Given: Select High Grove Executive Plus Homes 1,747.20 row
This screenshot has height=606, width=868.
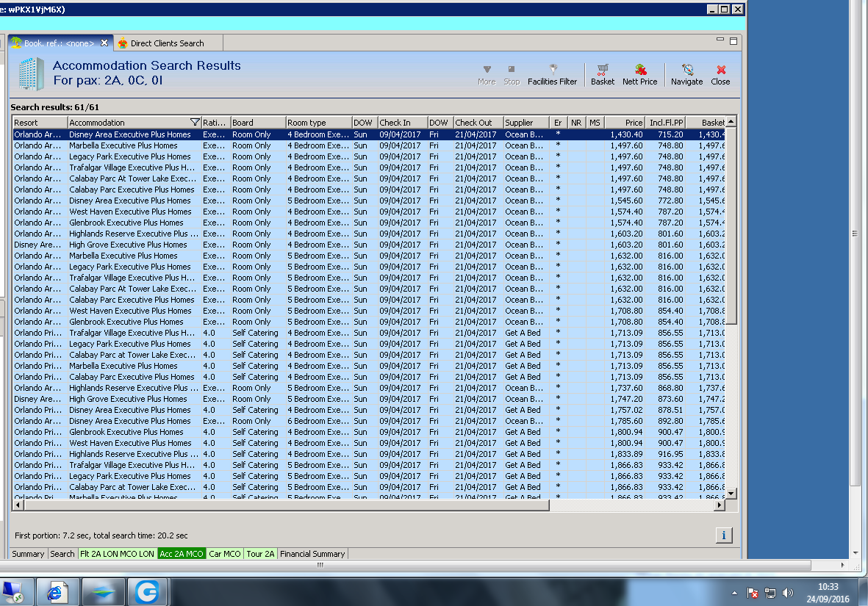Looking at the screenshot, I should tap(369, 399).
